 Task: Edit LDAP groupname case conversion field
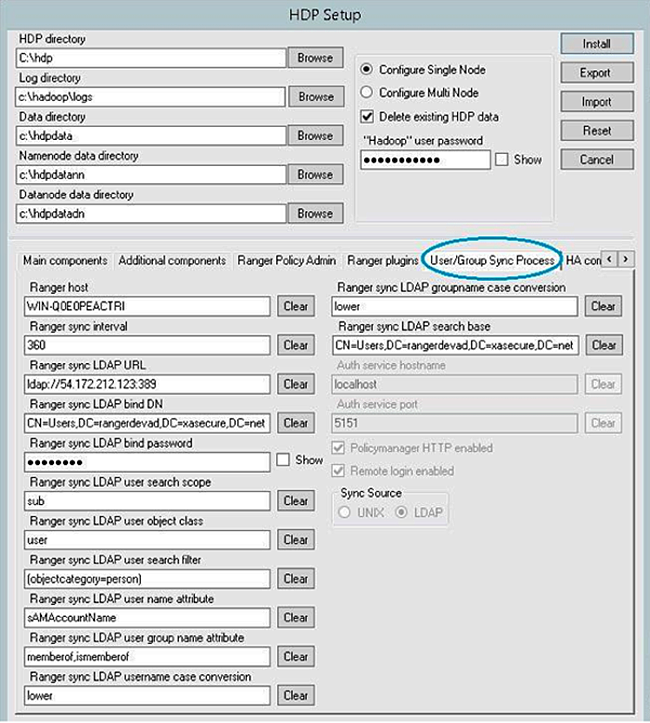click(455, 306)
